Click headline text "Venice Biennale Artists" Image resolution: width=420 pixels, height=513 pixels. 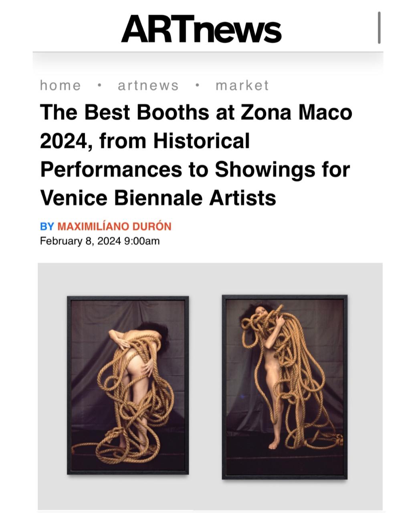158,198
